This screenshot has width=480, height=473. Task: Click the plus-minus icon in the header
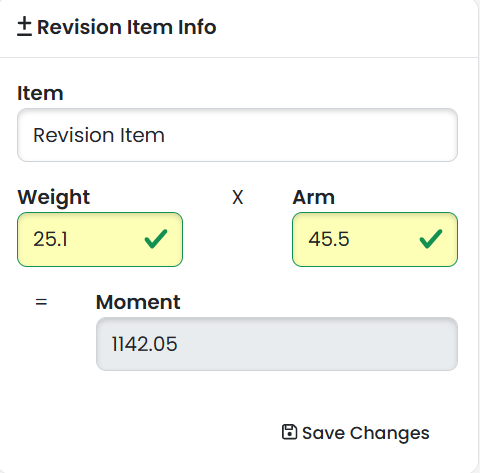point(24,27)
